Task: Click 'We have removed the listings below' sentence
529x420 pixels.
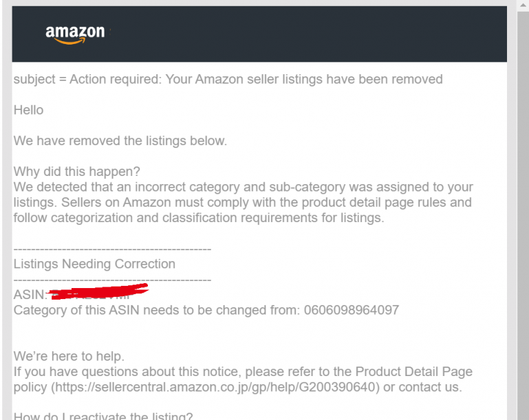Action: pyautogui.click(x=120, y=141)
